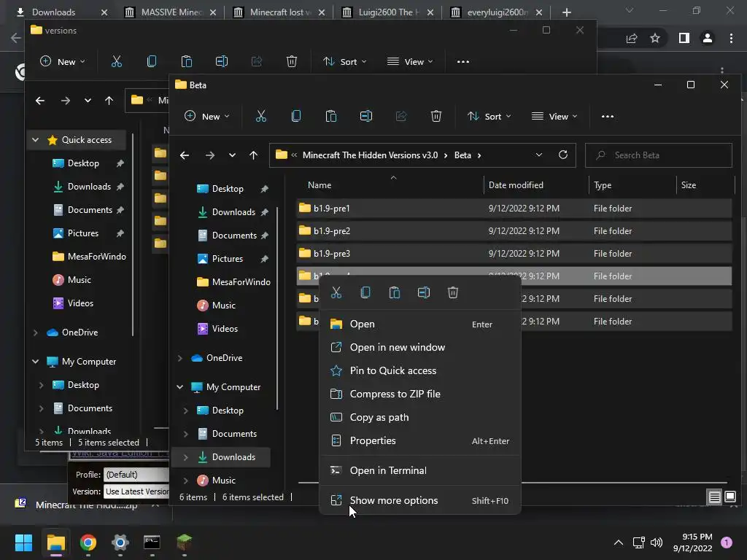Go up one level in Beta window
Image resolution: width=747 pixels, height=560 pixels.
[x=253, y=155]
